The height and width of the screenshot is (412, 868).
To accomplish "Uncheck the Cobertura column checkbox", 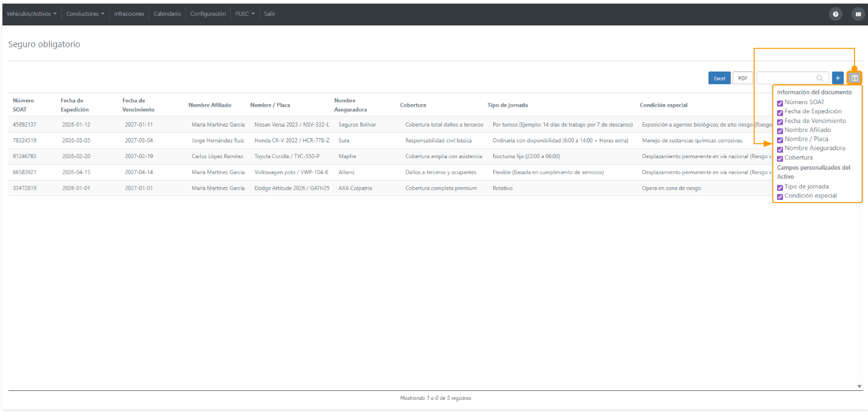I will pyautogui.click(x=780, y=158).
